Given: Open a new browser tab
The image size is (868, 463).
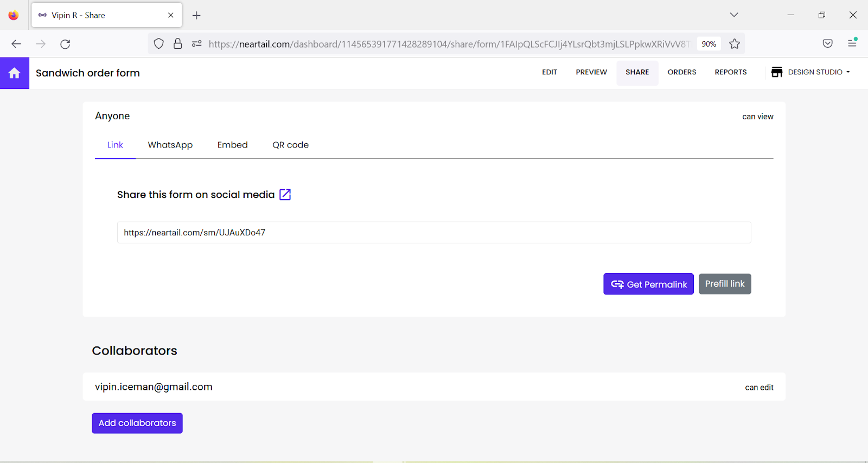Looking at the screenshot, I should 196,15.
